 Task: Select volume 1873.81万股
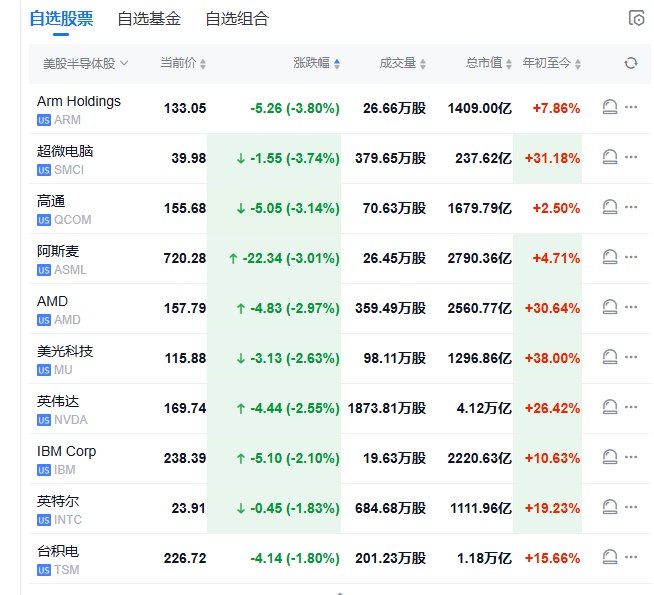(387, 408)
